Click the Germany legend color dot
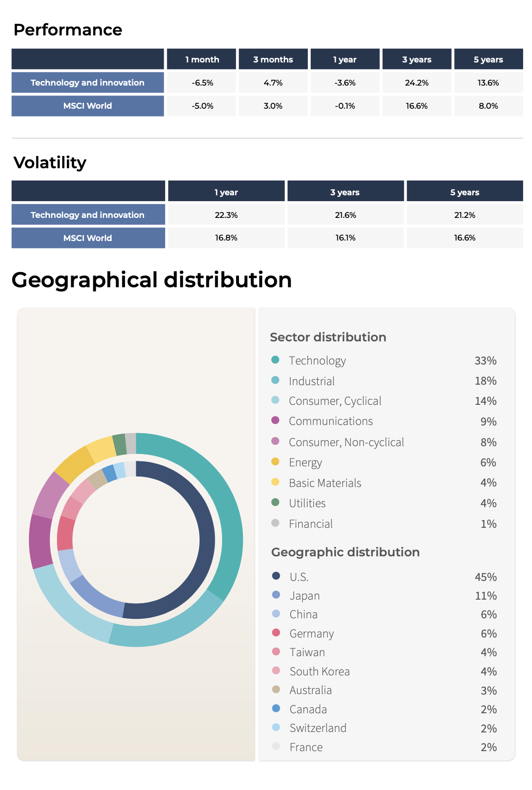This screenshot has height=790, width=532. [276, 633]
